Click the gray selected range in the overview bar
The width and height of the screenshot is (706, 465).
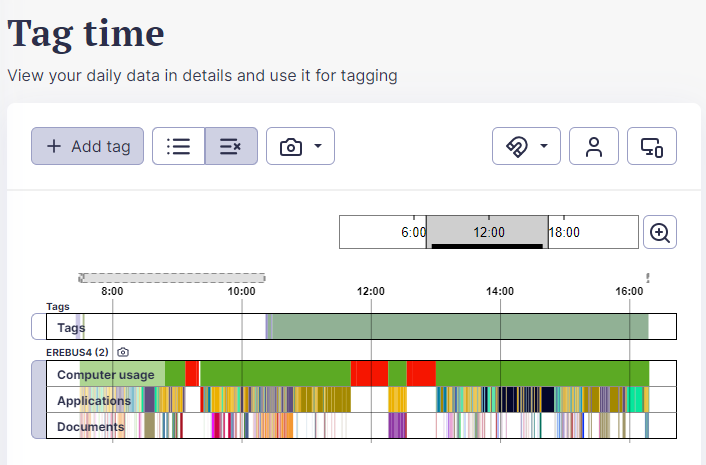click(487, 231)
